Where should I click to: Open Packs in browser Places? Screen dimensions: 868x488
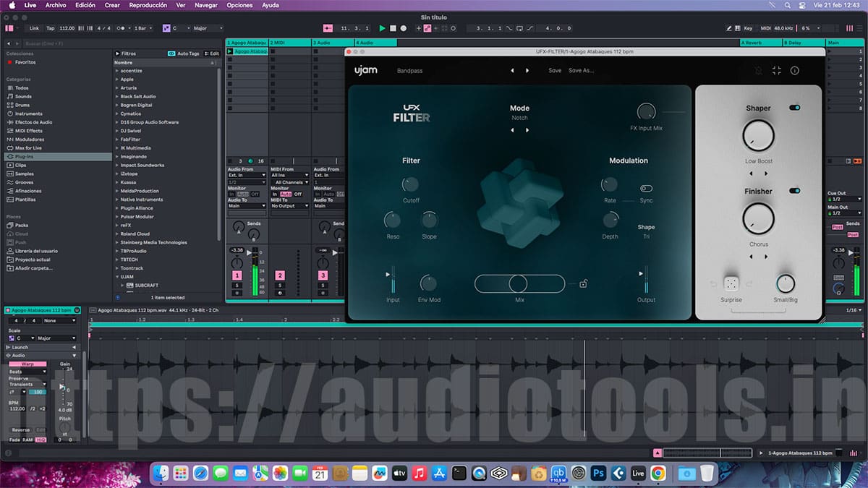click(21, 225)
